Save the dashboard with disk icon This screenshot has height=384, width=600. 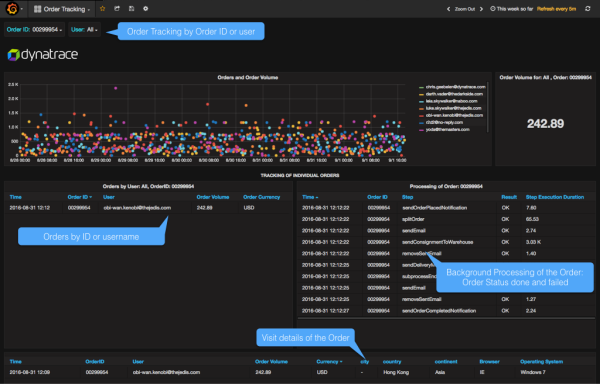pyautogui.click(x=131, y=8)
